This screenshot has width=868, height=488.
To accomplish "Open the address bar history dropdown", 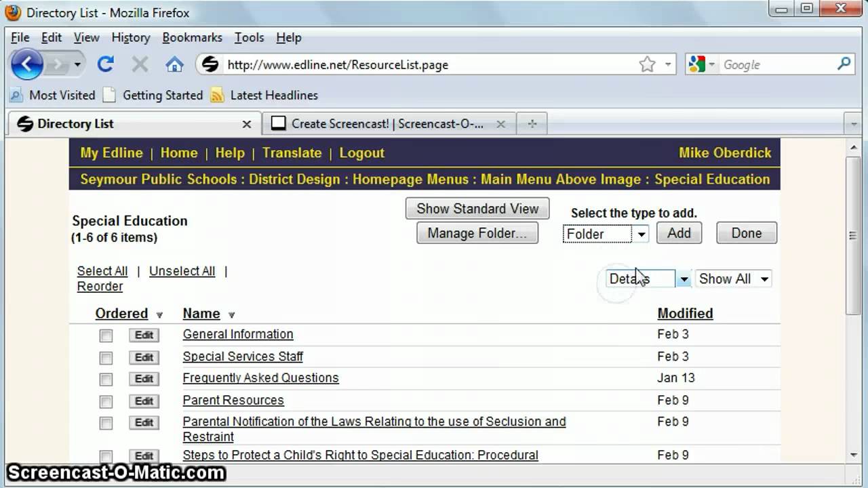I will tap(668, 64).
